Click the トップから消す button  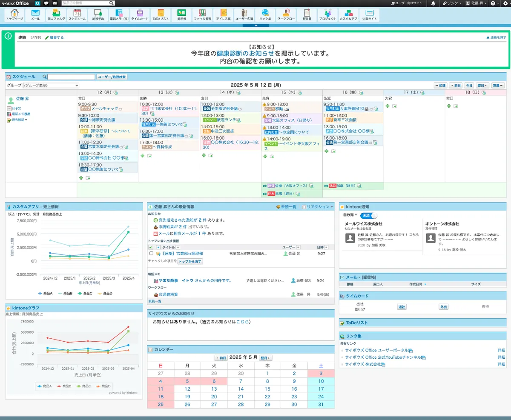(190, 261)
